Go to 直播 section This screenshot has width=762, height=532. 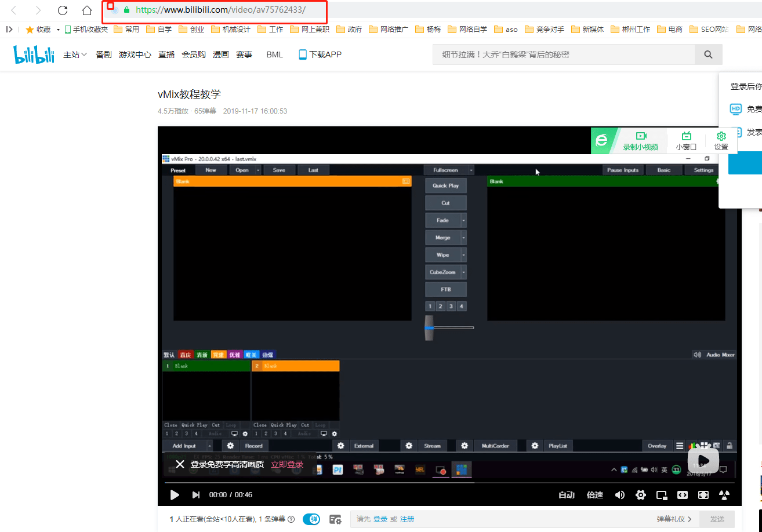pyautogui.click(x=166, y=54)
